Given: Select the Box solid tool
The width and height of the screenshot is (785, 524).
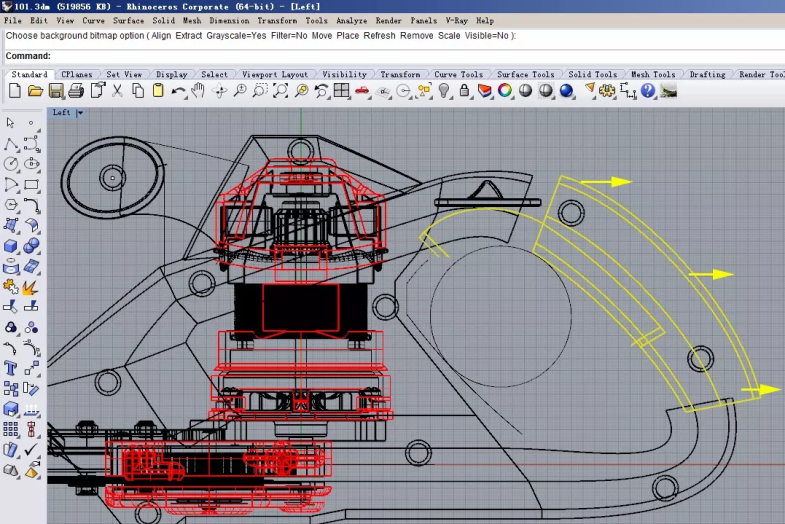Looking at the screenshot, I should click(10, 246).
